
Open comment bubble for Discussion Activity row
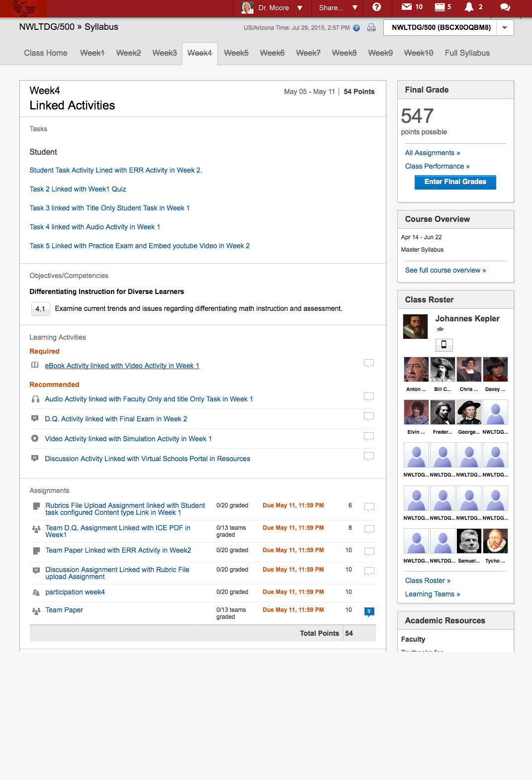pos(369,457)
